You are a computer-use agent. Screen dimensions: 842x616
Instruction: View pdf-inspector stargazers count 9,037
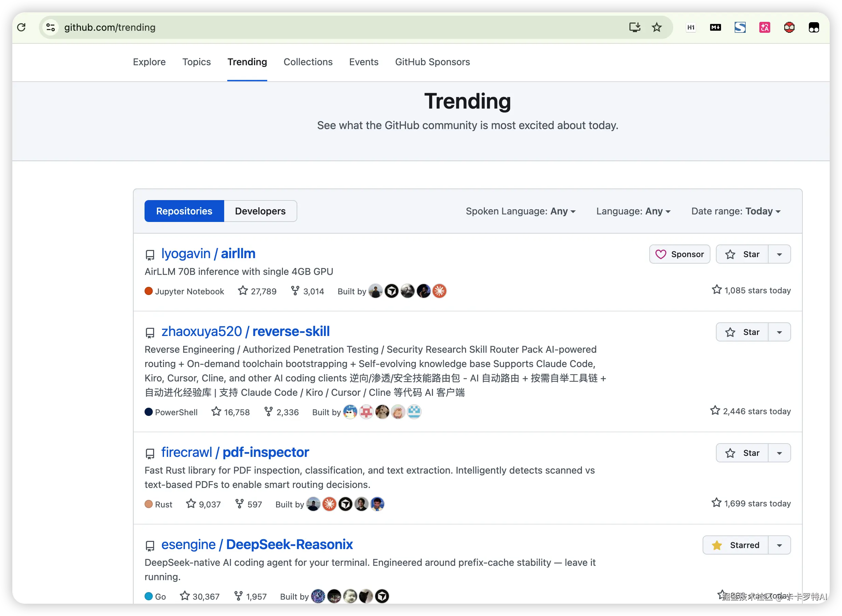[203, 504]
